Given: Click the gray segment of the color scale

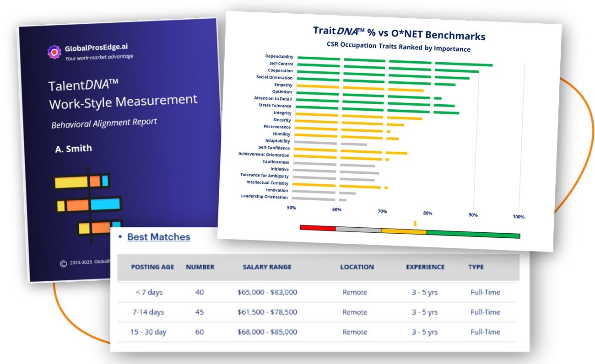Looking at the screenshot, I should point(358,230).
